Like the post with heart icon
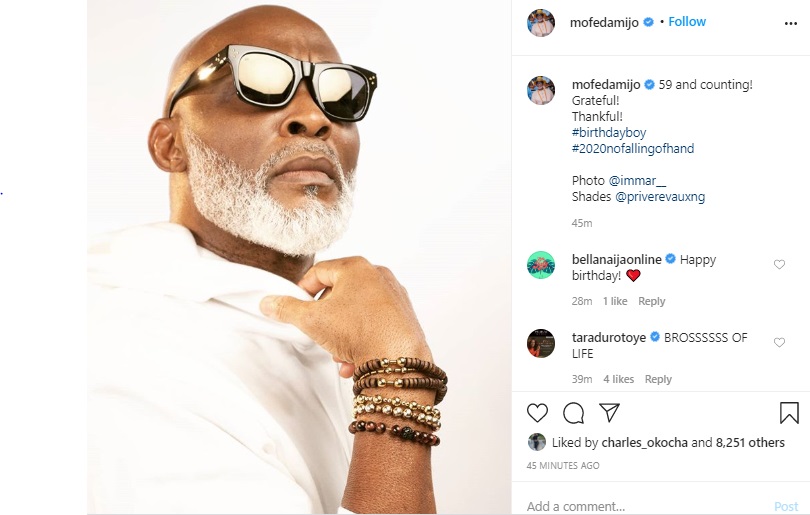Image resolution: width=810 pixels, height=515 pixels. pyautogui.click(x=537, y=413)
